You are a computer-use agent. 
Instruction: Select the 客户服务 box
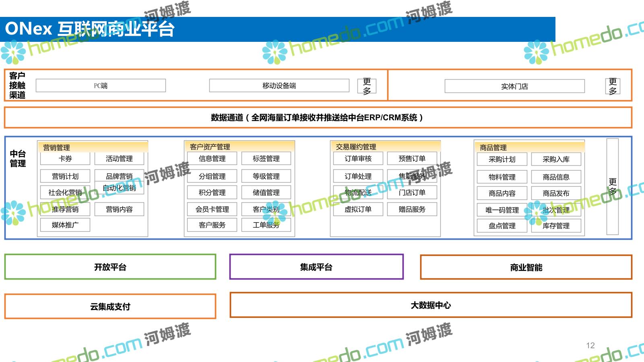(212, 225)
